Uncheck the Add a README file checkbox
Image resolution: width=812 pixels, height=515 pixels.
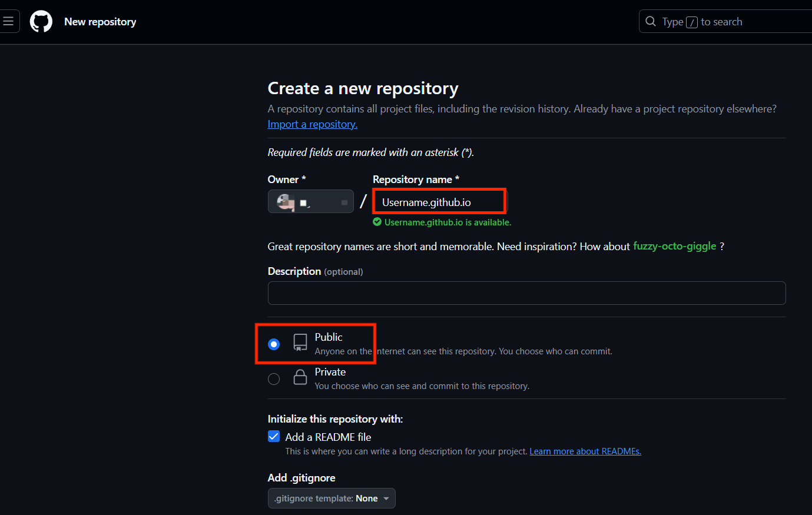click(274, 436)
